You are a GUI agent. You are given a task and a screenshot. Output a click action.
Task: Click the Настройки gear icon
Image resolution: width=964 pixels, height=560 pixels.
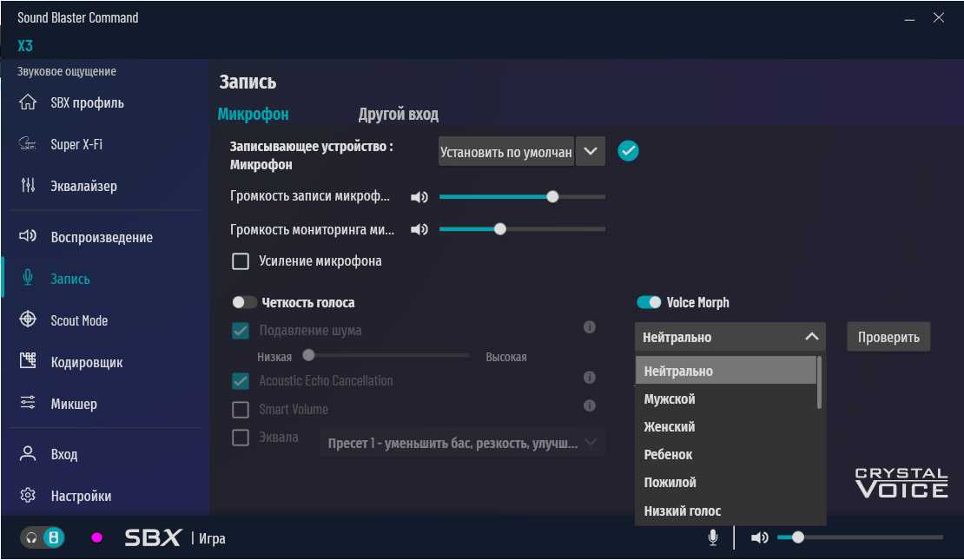(x=28, y=496)
